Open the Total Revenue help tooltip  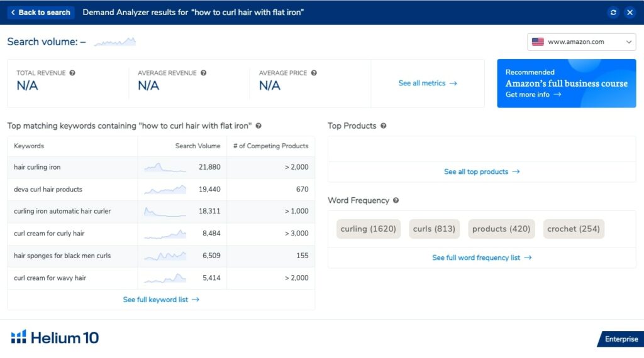pos(72,73)
